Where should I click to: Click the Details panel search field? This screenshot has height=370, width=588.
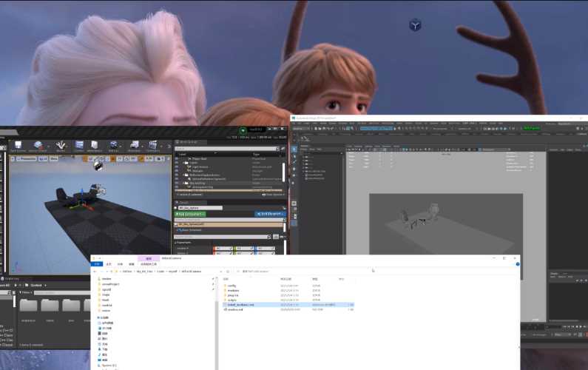[222, 237]
